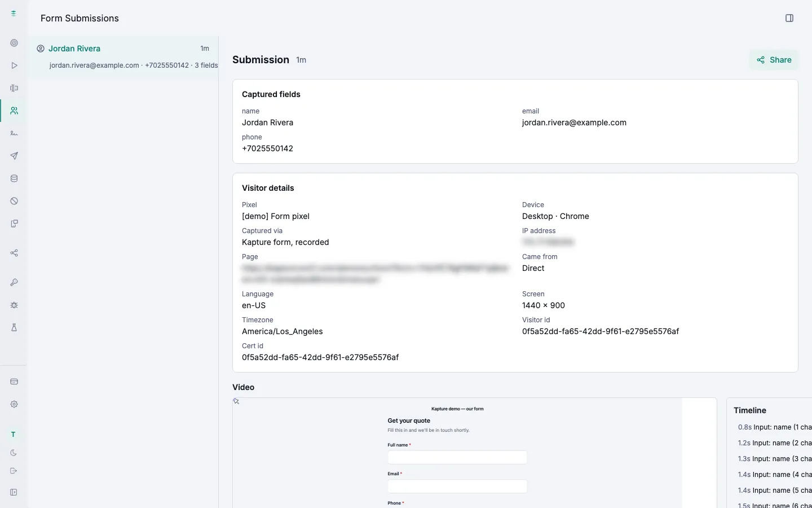Click the cursor icon atop the video
812x508 pixels.
(x=236, y=401)
